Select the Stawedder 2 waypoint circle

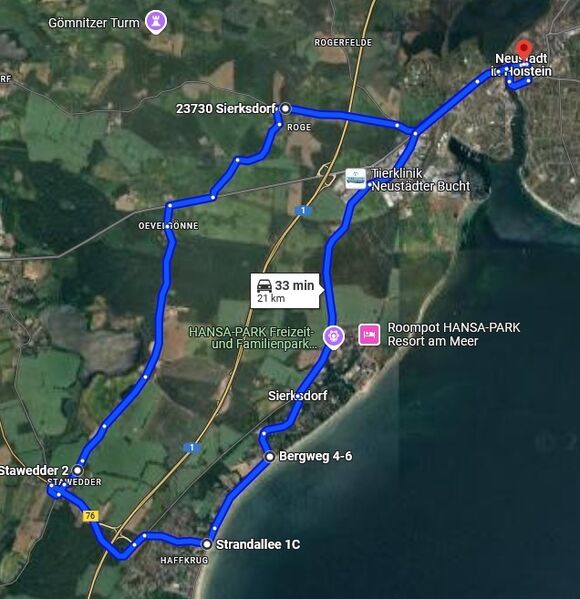(x=78, y=470)
